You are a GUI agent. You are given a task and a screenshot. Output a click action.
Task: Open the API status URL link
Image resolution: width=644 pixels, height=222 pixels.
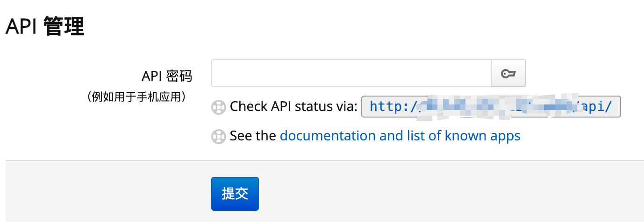point(491,107)
